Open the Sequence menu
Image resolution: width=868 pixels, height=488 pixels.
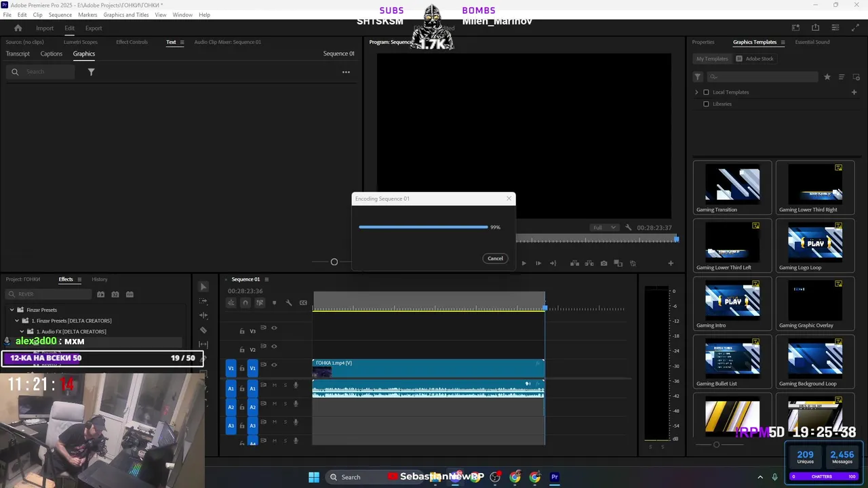[x=60, y=15]
